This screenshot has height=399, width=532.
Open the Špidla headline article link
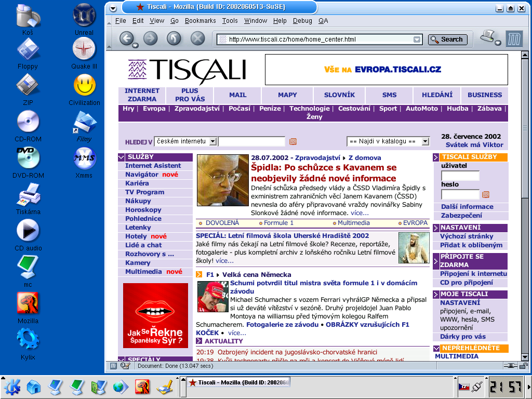click(x=324, y=172)
